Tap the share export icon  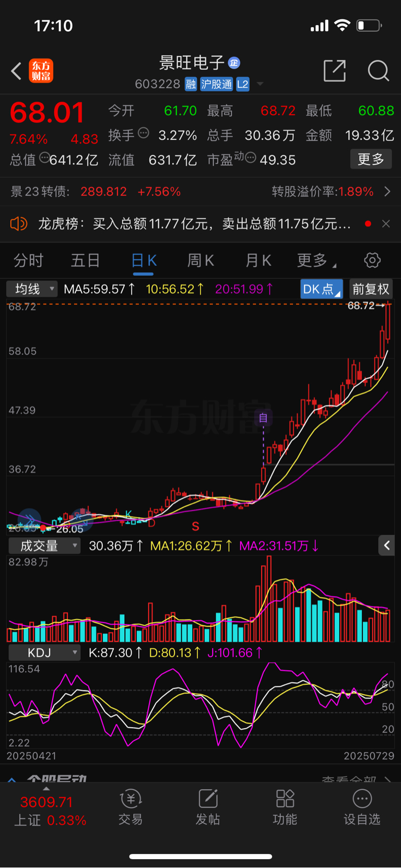point(335,70)
